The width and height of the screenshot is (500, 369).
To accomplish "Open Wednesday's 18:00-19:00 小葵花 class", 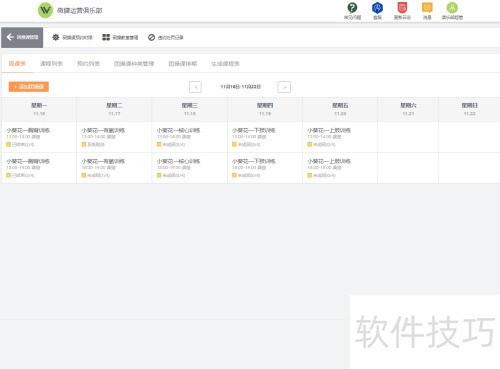I will tap(190, 168).
